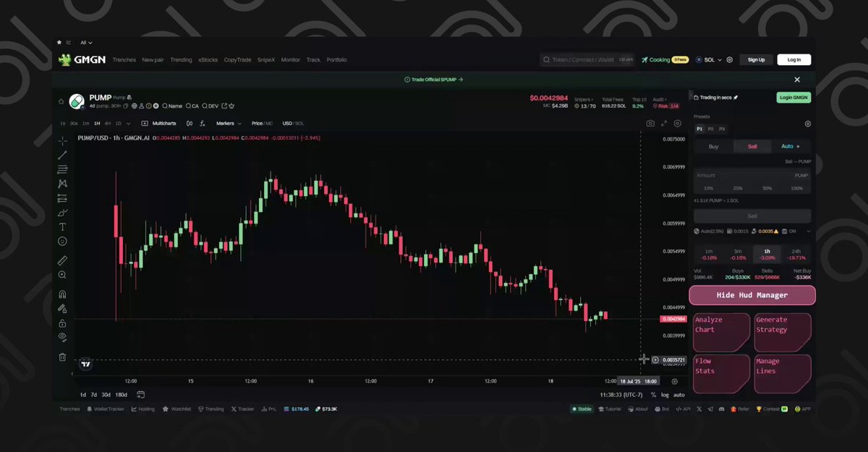The width and height of the screenshot is (868, 452).
Task: Open candlestick chart type selector
Action: pos(190,124)
